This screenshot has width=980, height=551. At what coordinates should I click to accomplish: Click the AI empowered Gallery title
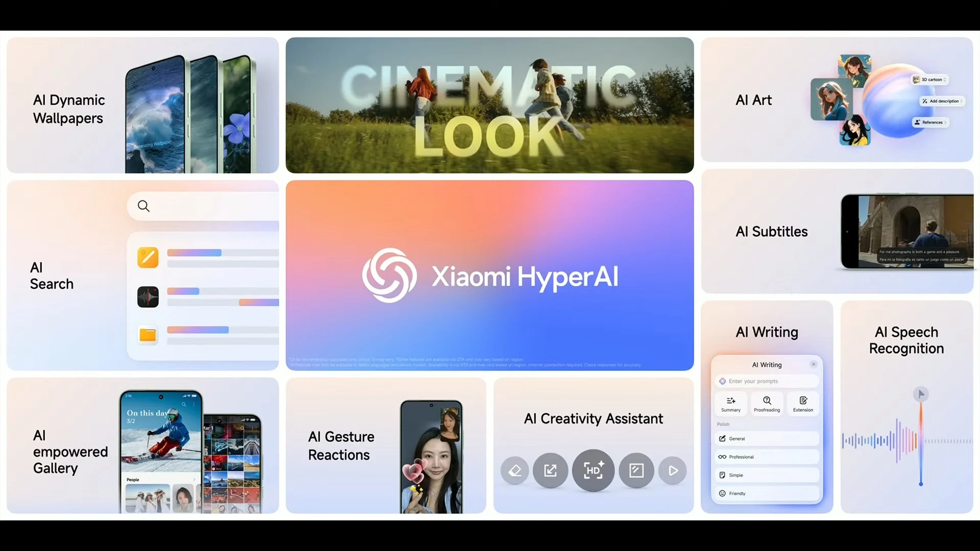(70, 452)
